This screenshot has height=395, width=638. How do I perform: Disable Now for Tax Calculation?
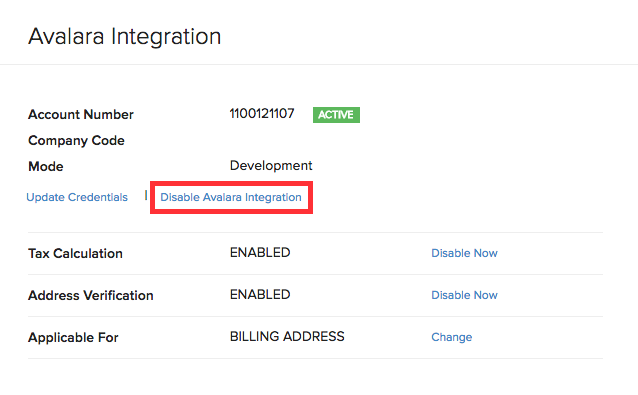[x=464, y=253]
